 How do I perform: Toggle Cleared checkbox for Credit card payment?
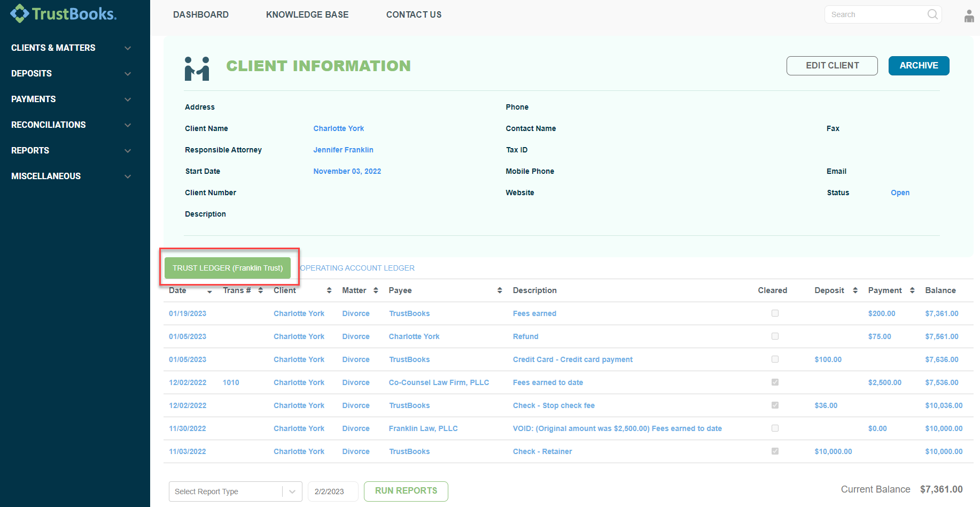tap(775, 359)
